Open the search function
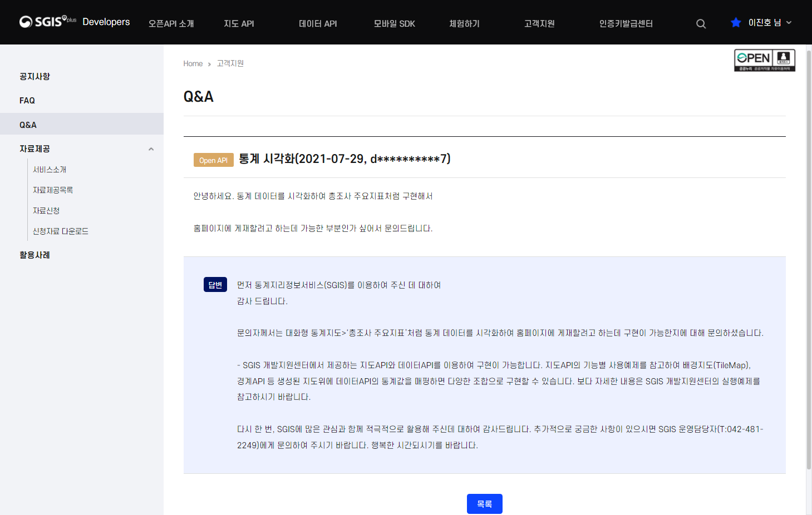Screen dimensions: 812x515 (x=700, y=23)
